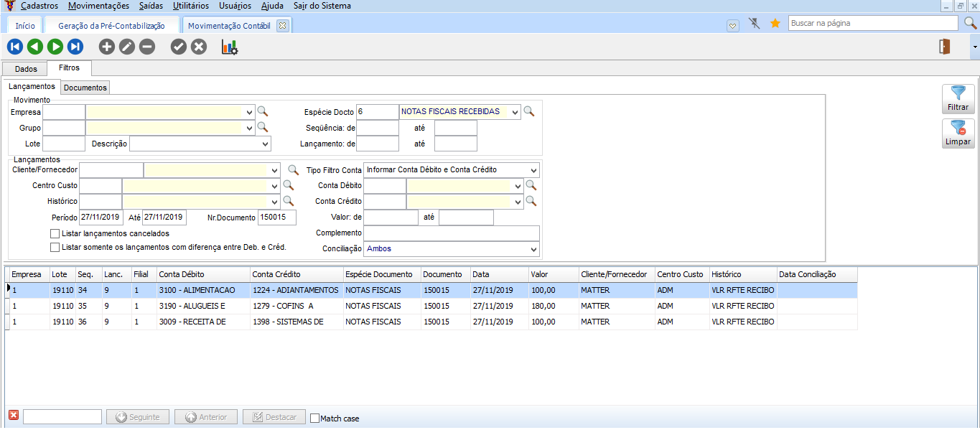Click the next record green arrow
This screenshot has height=430, width=980.
55,47
